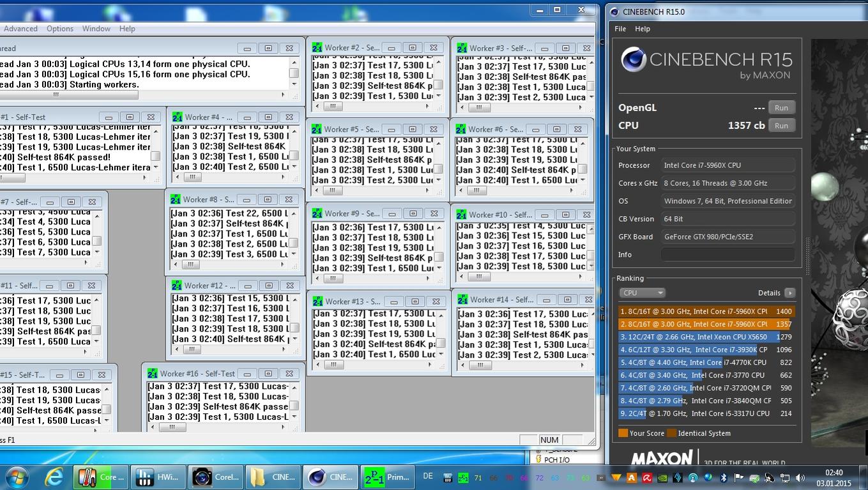Image resolution: width=868 pixels, height=490 pixels.
Task: Click the Worker #3 window Prime95 icon
Action: point(461,48)
